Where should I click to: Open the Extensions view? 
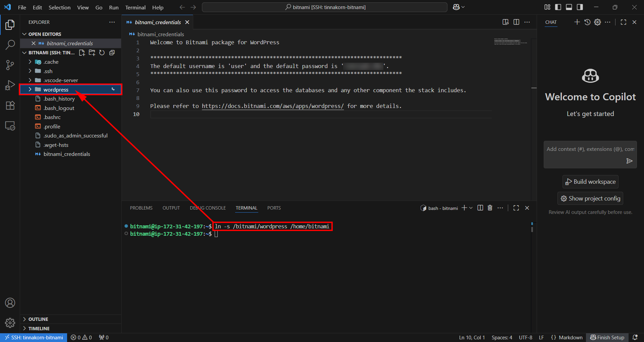point(10,106)
